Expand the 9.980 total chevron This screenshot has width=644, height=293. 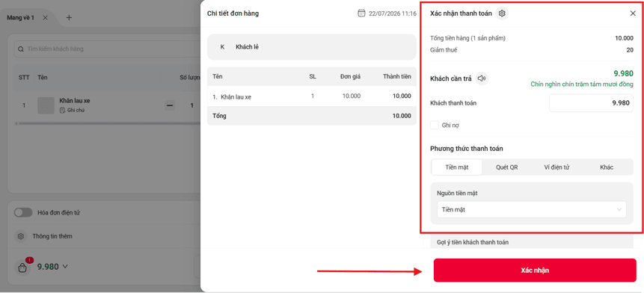pos(64,266)
